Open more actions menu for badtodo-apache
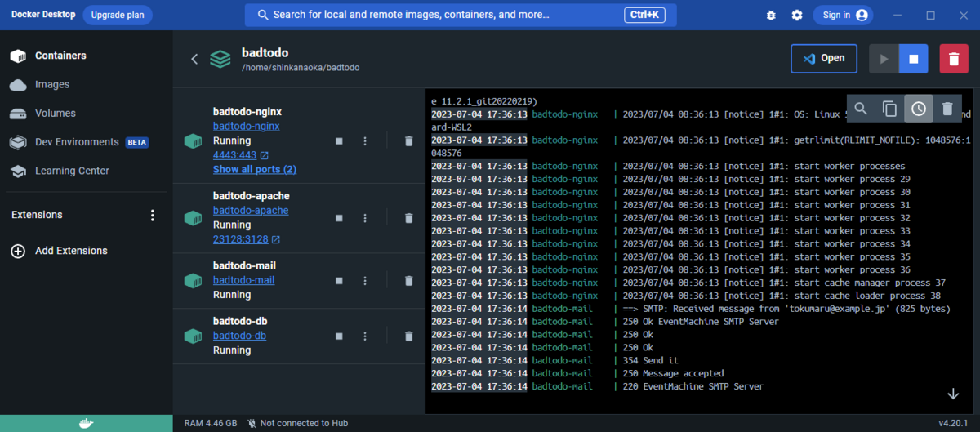This screenshot has height=432, width=980. 365,218
